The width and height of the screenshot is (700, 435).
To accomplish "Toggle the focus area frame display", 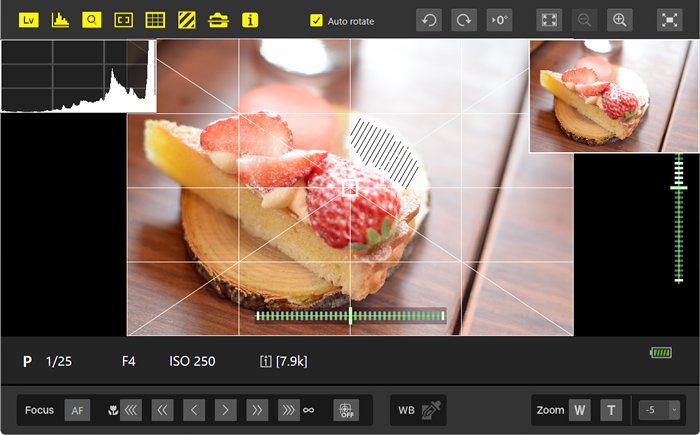I will pos(124,20).
